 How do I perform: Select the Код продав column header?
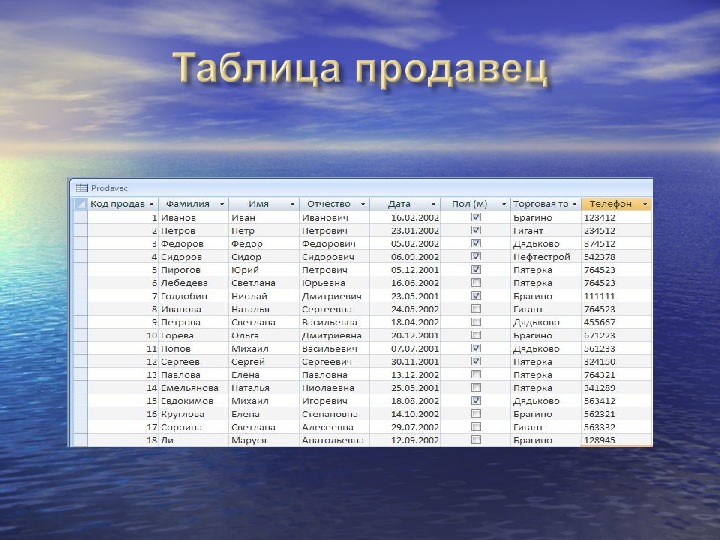123,204
